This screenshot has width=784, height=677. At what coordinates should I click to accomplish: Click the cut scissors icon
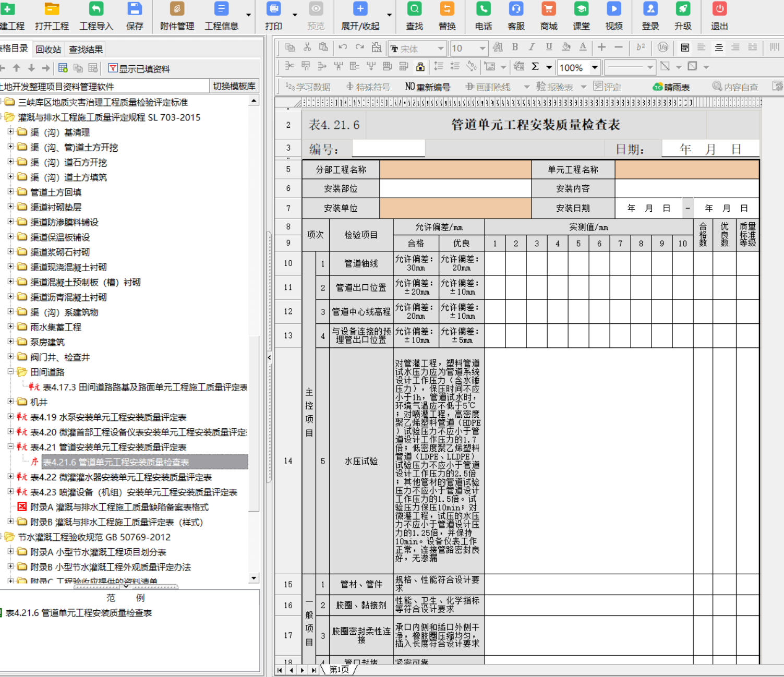(307, 47)
